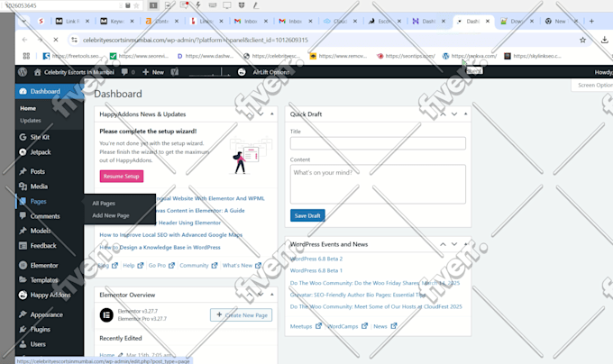This screenshot has width=613, height=364.
Task: Move WordPress Events widget down
Action: click(x=454, y=244)
